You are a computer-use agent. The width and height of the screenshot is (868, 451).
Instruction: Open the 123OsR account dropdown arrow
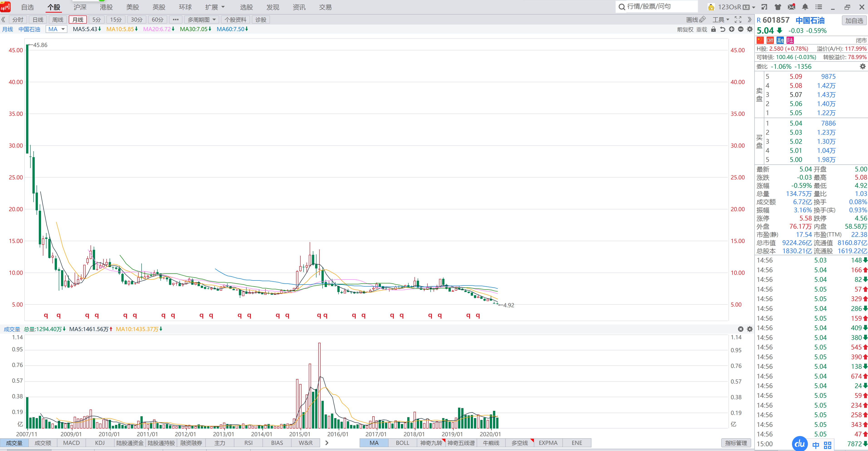point(753,7)
